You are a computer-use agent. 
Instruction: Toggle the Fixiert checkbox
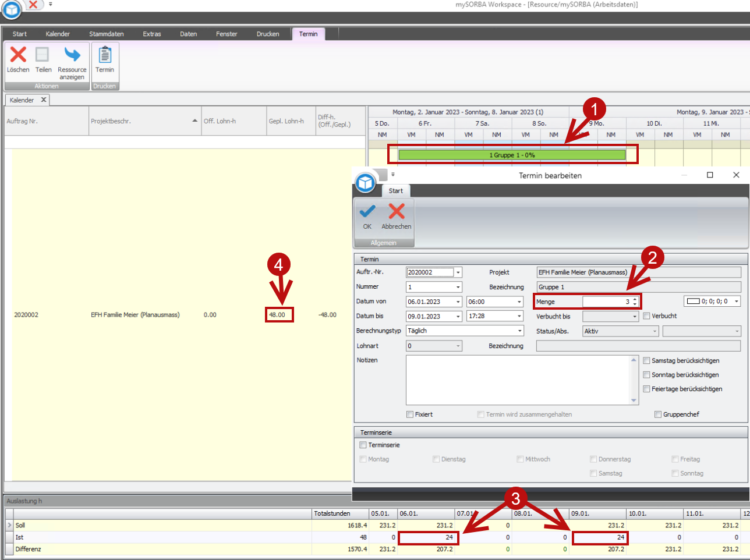pyautogui.click(x=410, y=414)
